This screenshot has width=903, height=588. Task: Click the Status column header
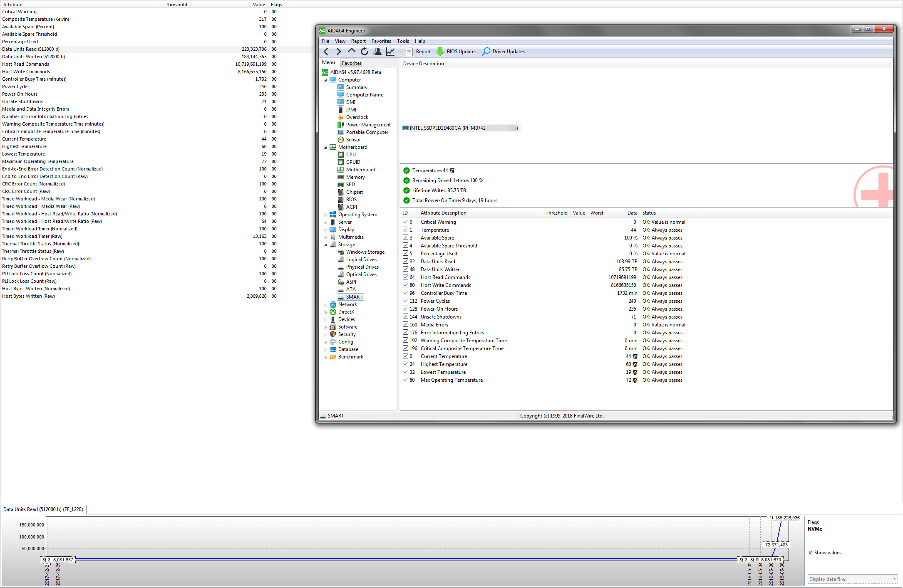(x=670, y=213)
